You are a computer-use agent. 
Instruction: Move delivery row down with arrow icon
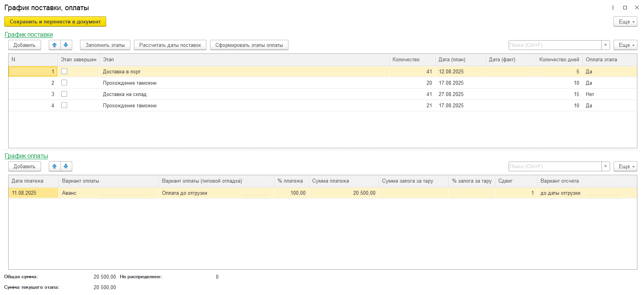(x=66, y=45)
